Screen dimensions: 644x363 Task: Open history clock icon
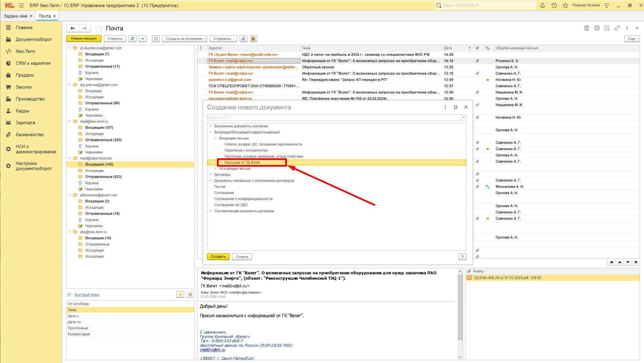tap(554, 5)
